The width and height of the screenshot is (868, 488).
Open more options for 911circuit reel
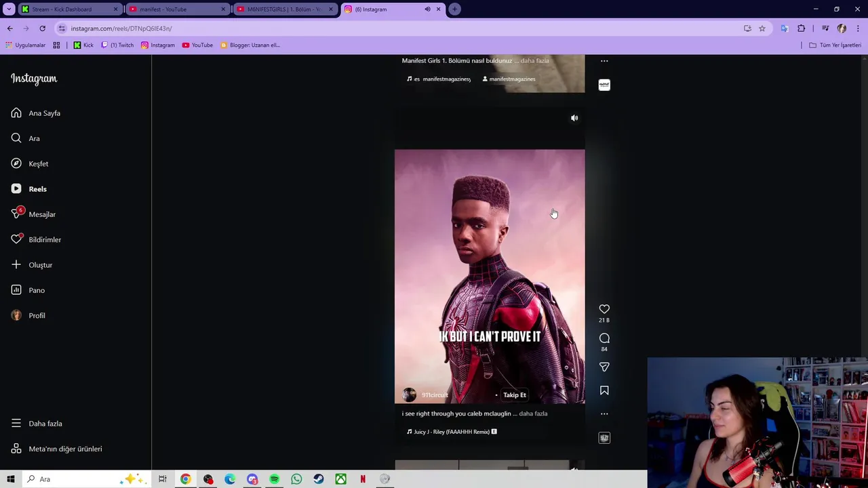604,413
